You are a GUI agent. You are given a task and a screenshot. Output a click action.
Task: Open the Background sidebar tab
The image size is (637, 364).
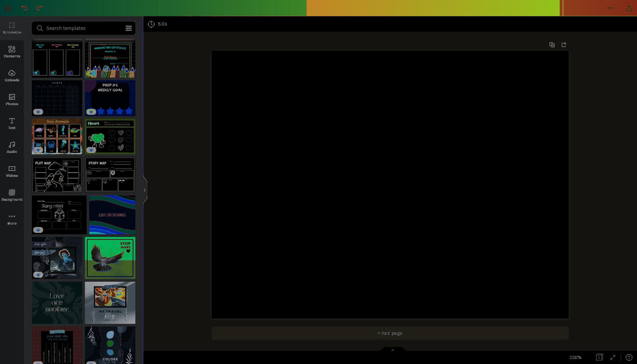point(12,195)
